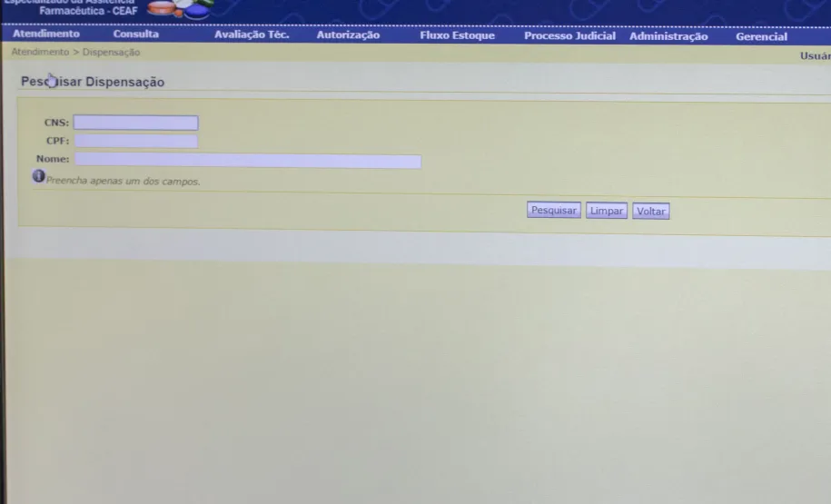This screenshot has height=504, width=831.
Task: Click the Farmacêutica - CEAF header title
Action: coord(88,10)
